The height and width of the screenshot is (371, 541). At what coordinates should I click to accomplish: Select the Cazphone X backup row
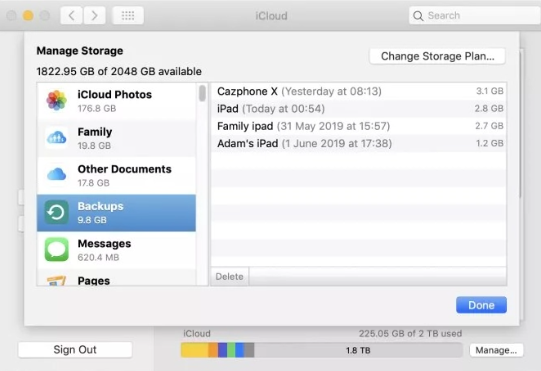coord(359,91)
